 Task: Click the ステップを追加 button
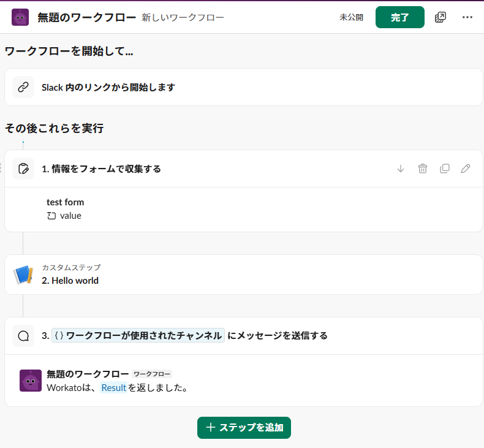pyautogui.click(x=244, y=428)
